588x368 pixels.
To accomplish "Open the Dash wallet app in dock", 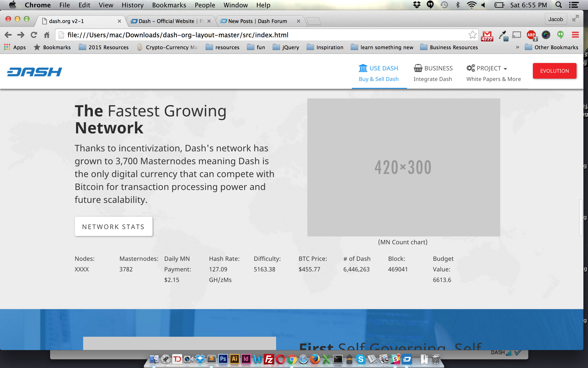I will pyautogui.click(x=407, y=359).
